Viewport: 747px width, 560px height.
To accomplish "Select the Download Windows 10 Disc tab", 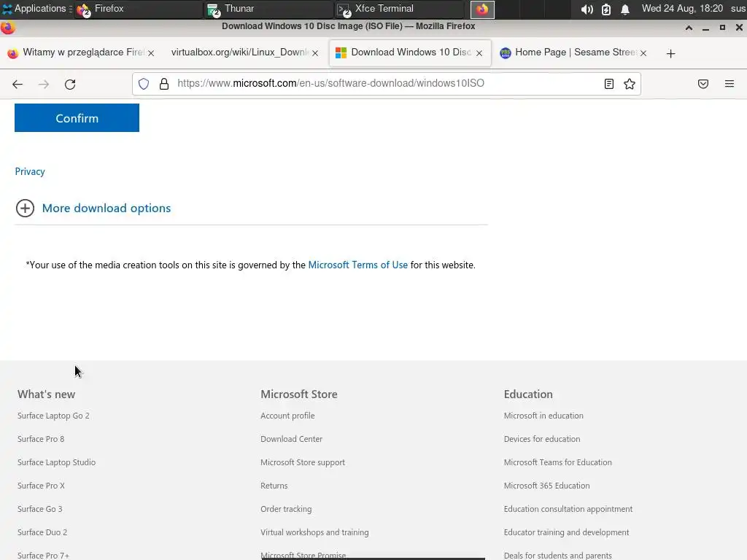I will coord(411,52).
